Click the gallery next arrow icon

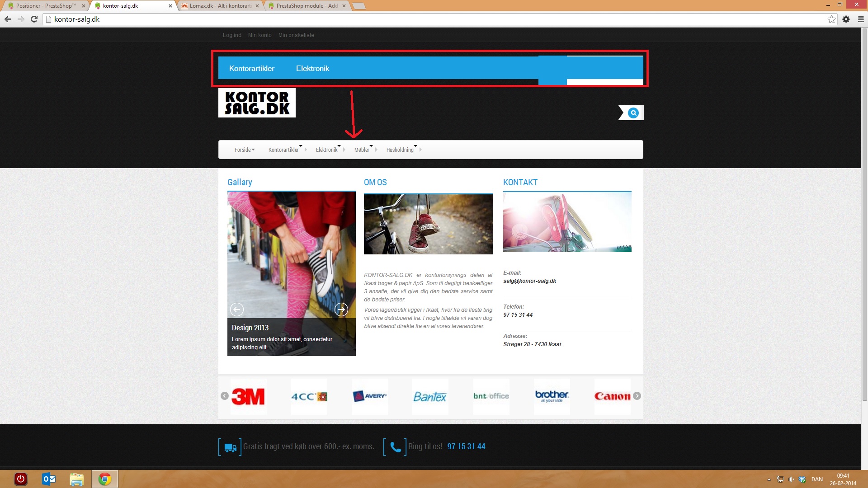[x=341, y=310]
